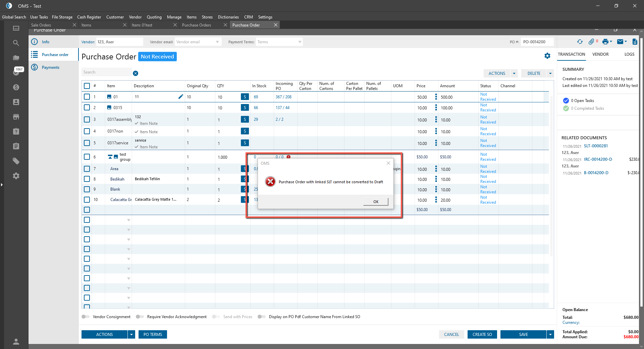Open the gear icon in the left sidebar
644x349 pixels.
coord(16,176)
